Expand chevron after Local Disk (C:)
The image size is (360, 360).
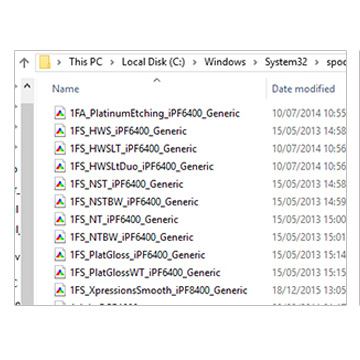click(195, 62)
